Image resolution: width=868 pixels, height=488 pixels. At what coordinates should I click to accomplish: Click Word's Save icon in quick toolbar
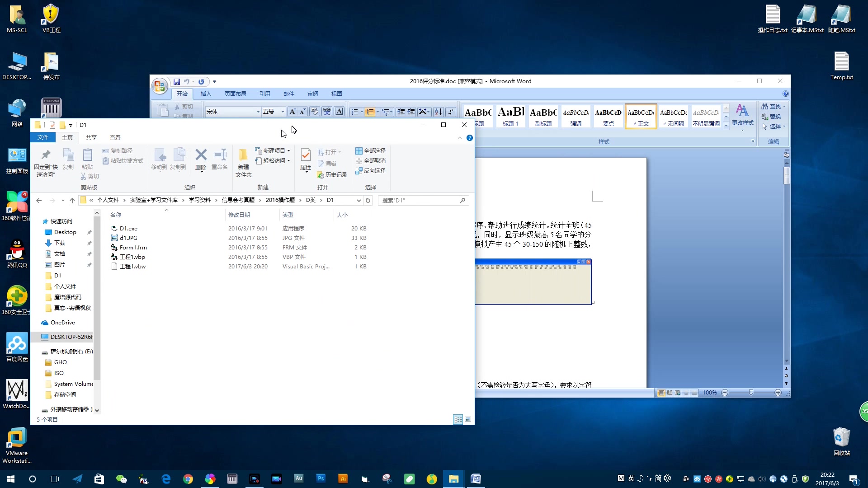[177, 82]
